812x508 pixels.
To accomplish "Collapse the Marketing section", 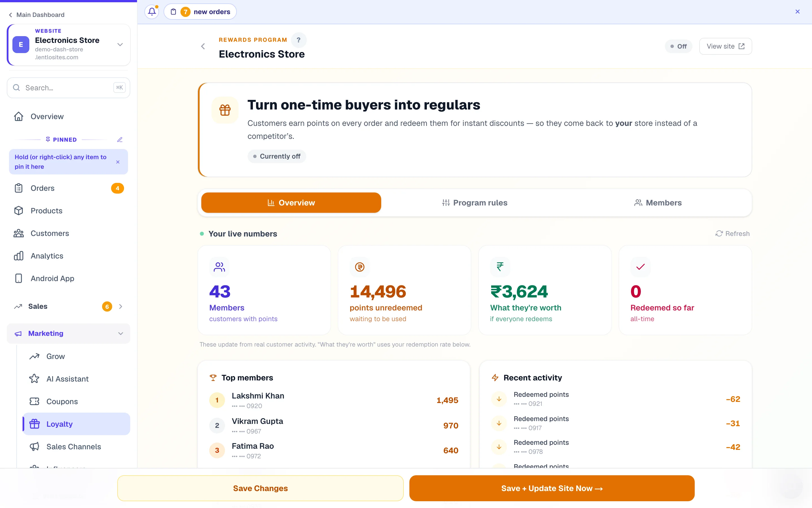I will pos(69,333).
